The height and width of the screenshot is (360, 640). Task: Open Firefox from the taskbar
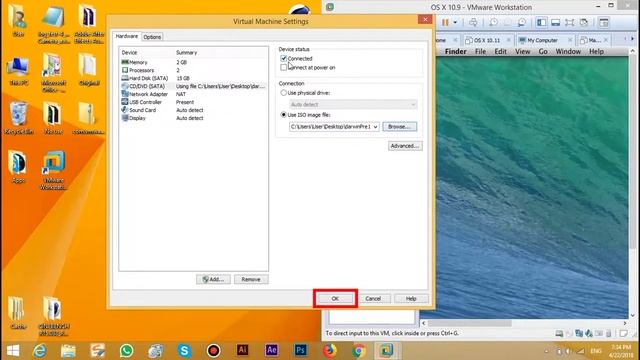tap(330, 350)
